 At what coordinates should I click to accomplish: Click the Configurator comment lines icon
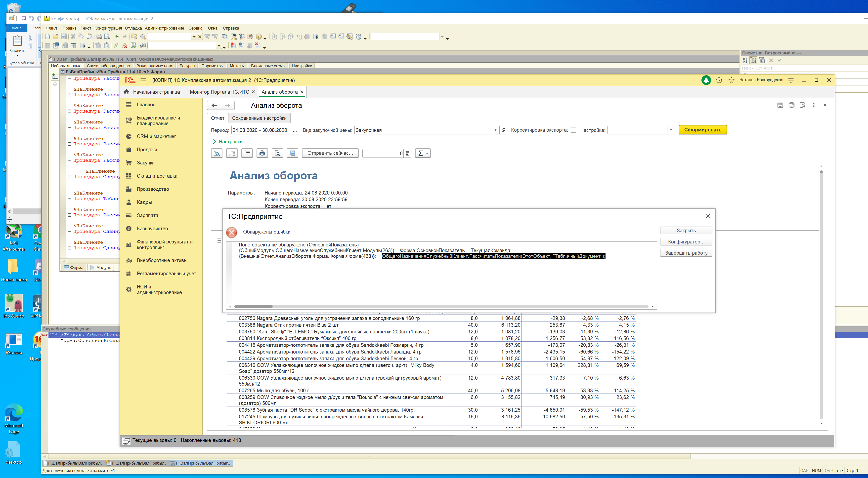tap(116, 45)
